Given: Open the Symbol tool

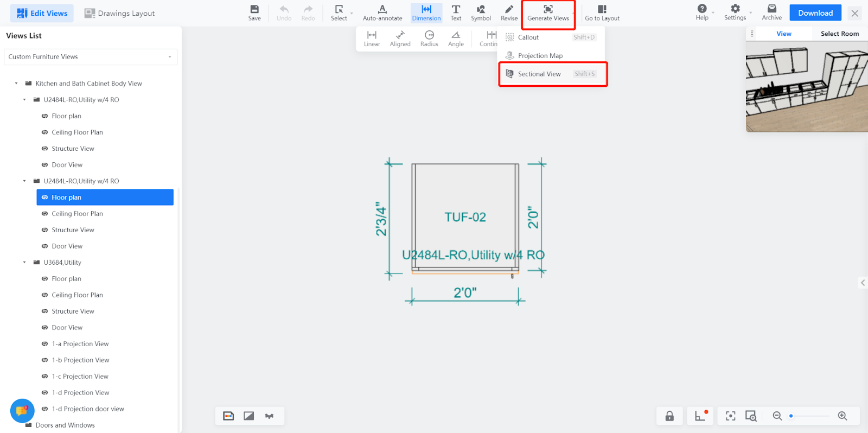Looking at the screenshot, I should pyautogui.click(x=481, y=12).
